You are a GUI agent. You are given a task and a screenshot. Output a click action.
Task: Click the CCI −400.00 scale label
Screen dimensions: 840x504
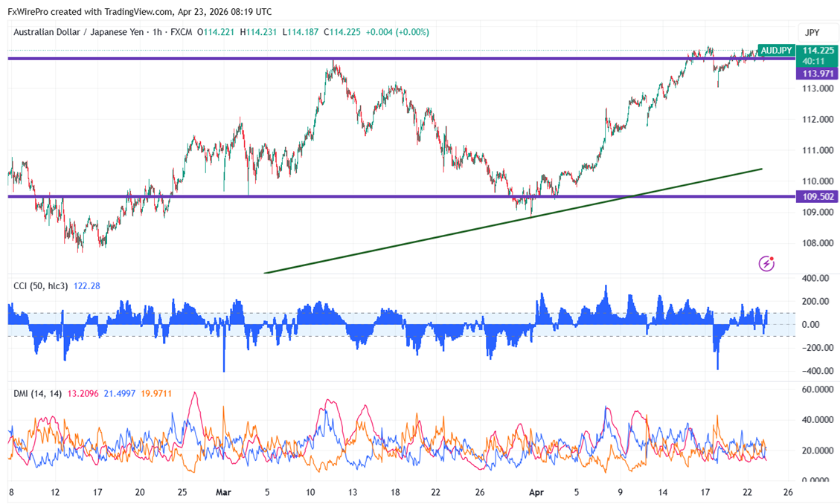pos(818,370)
